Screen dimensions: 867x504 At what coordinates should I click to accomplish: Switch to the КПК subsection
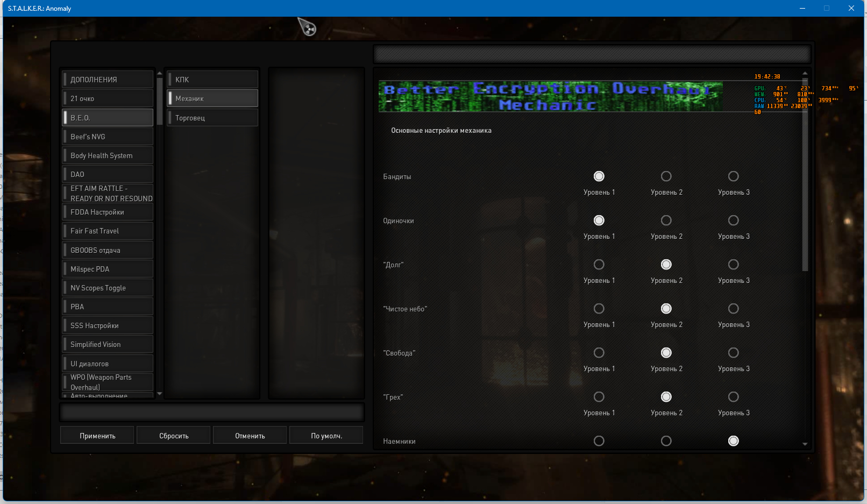[212, 80]
